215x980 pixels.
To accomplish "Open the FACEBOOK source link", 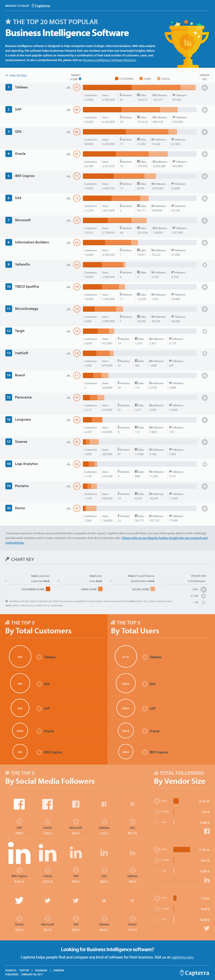I will tap(41, 970).
